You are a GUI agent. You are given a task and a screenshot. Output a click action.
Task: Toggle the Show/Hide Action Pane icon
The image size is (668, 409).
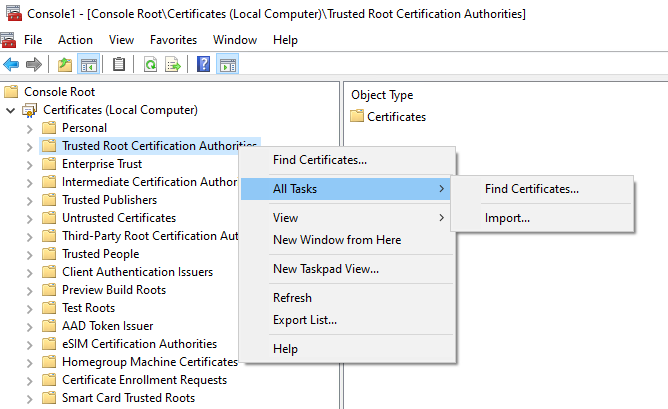click(227, 65)
